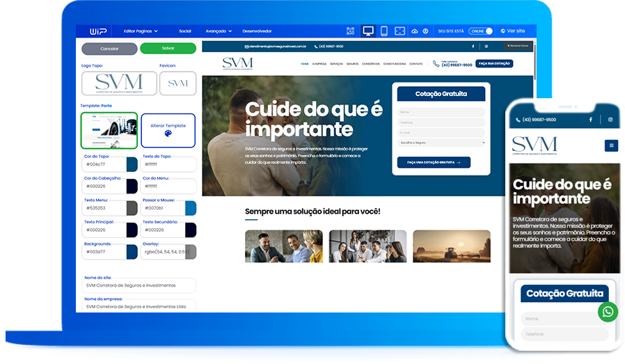625x364 pixels.
Task: Click the email envelope icon in preview top bar
Action: click(247, 47)
